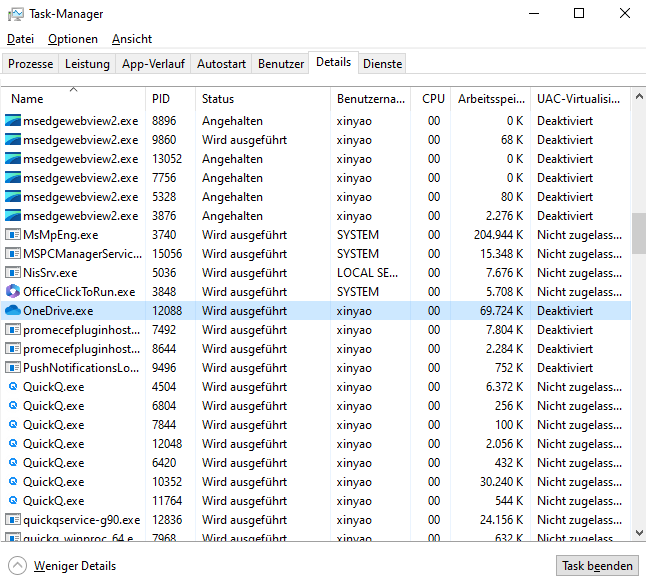Click the vertical scrollbar thumb
Viewport: 646px width, 588px height.
click(x=638, y=233)
